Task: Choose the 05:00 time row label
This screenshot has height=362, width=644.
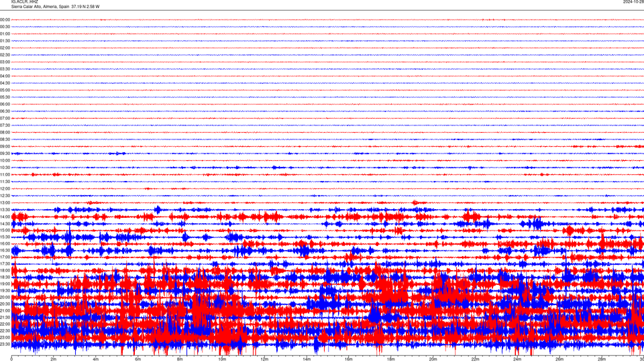Action: tap(5, 90)
